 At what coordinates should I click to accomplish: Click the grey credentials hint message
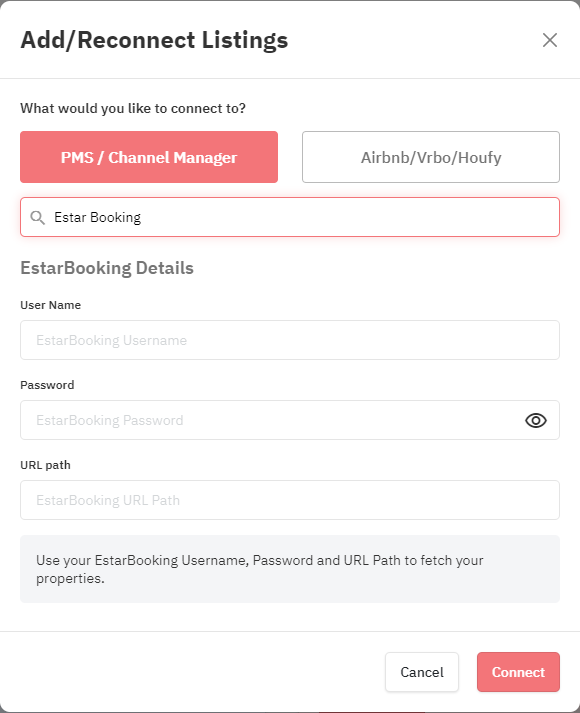tap(290, 569)
